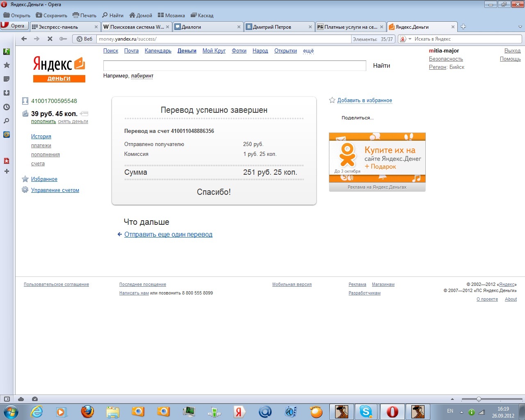This screenshot has height=420, width=525.
Task: Click the снять деньги link
Action: [73, 121]
